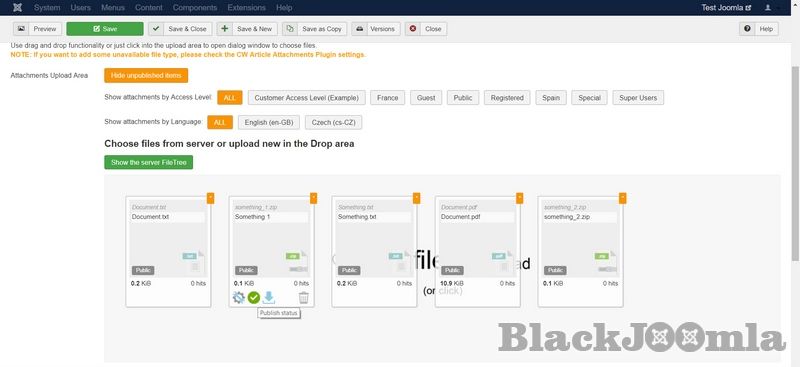The image size is (800, 367).
Task: Open the Users menu
Action: (x=81, y=8)
